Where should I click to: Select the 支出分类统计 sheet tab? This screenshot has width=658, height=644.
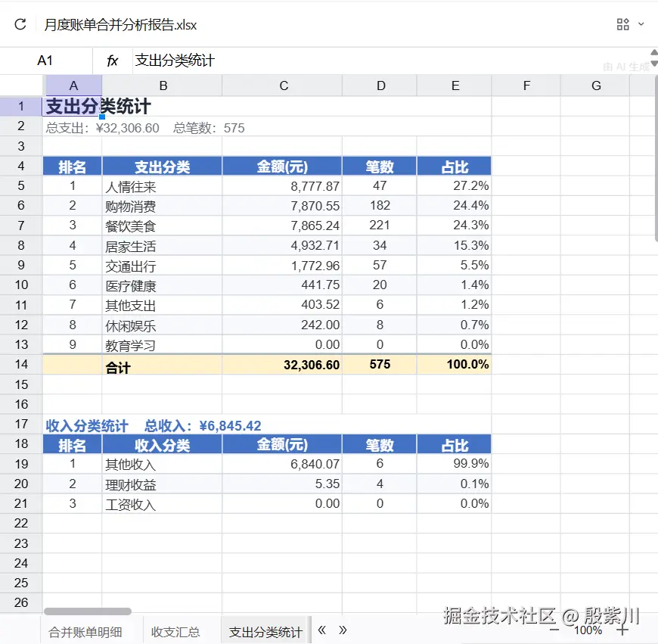(x=265, y=631)
